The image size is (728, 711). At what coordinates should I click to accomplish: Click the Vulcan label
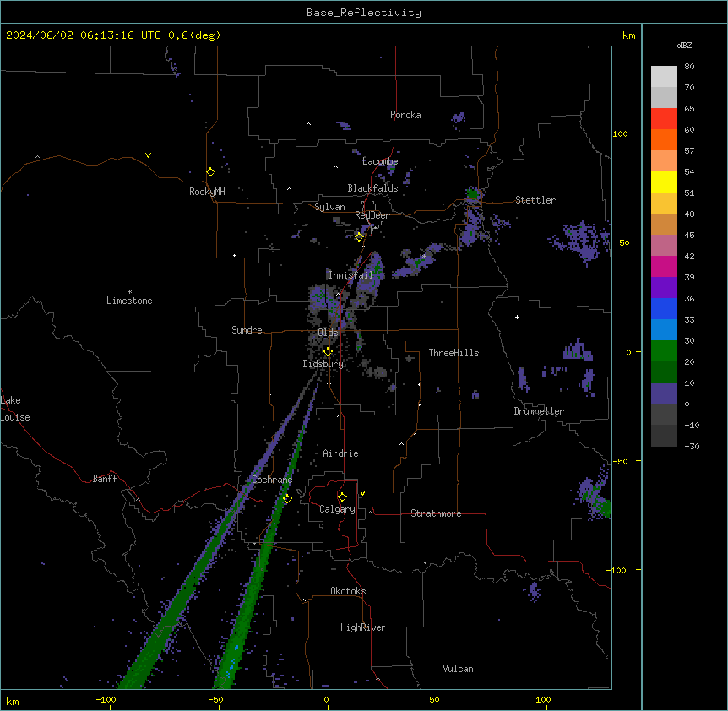[x=458, y=669]
